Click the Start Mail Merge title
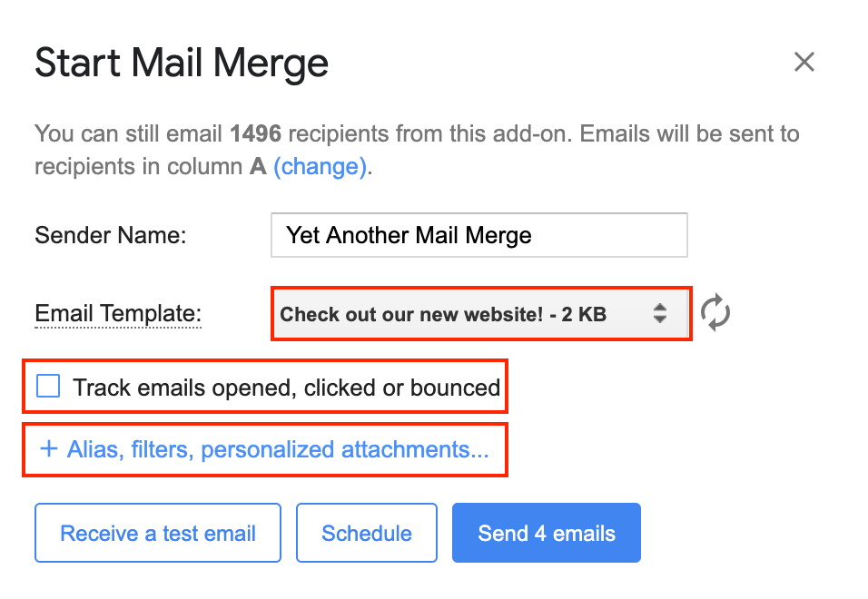868x599 pixels. pyautogui.click(x=182, y=64)
